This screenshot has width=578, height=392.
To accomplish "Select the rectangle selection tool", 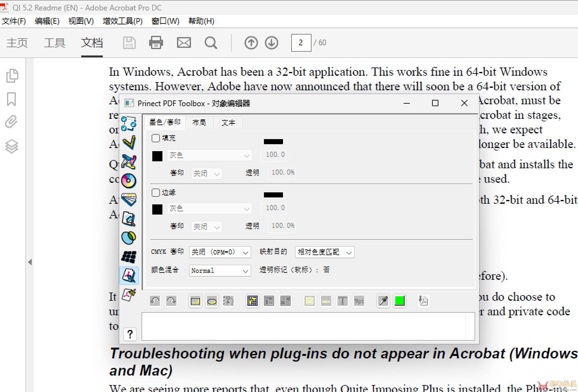I will pyautogui.click(x=195, y=301).
